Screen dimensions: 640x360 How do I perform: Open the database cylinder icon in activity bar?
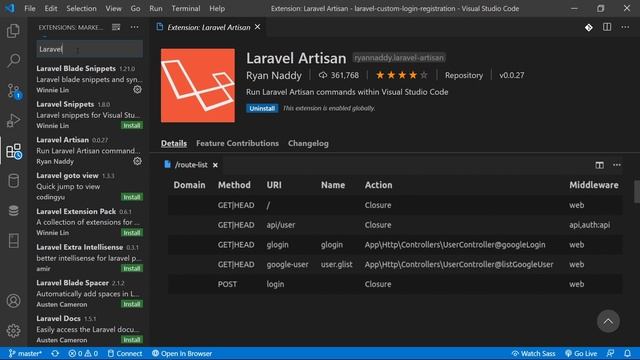[x=13, y=181]
